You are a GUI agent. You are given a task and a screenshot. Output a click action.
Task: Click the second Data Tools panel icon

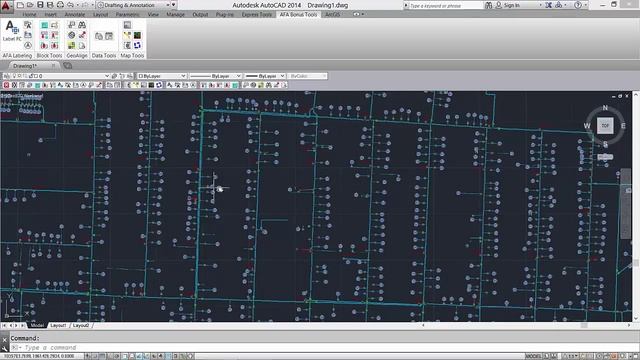point(109,36)
